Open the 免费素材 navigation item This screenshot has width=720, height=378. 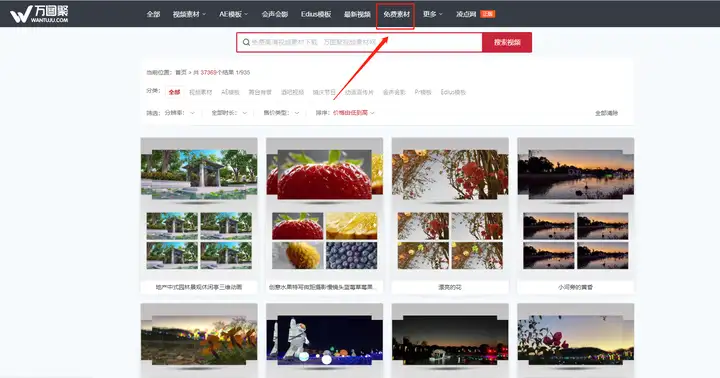396,14
